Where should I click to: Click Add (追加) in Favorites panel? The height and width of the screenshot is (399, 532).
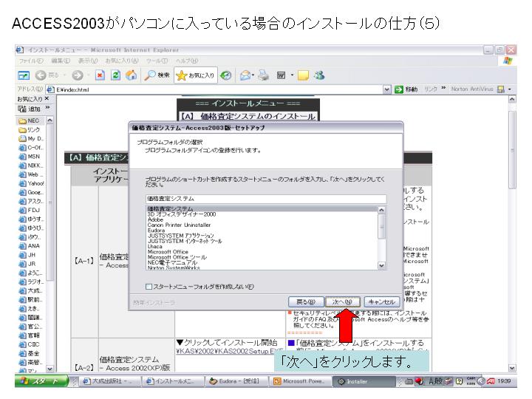tap(30, 109)
